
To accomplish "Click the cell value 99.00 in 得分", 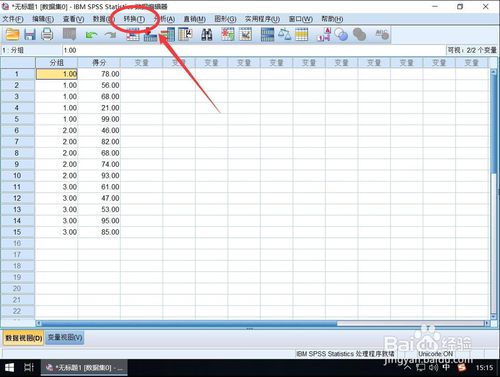I will point(99,119).
